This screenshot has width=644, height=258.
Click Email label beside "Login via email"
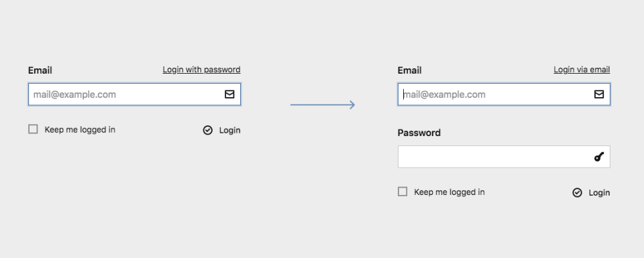[x=409, y=70]
